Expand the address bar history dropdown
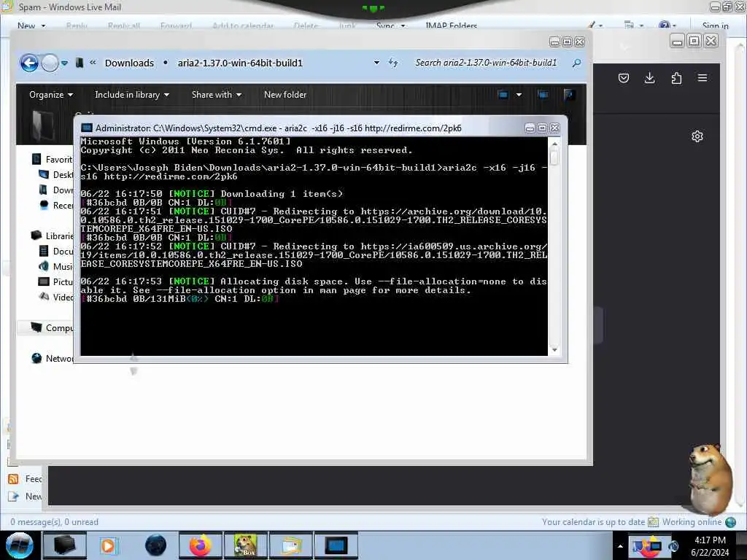747x560 pixels. click(x=376, y=63)
